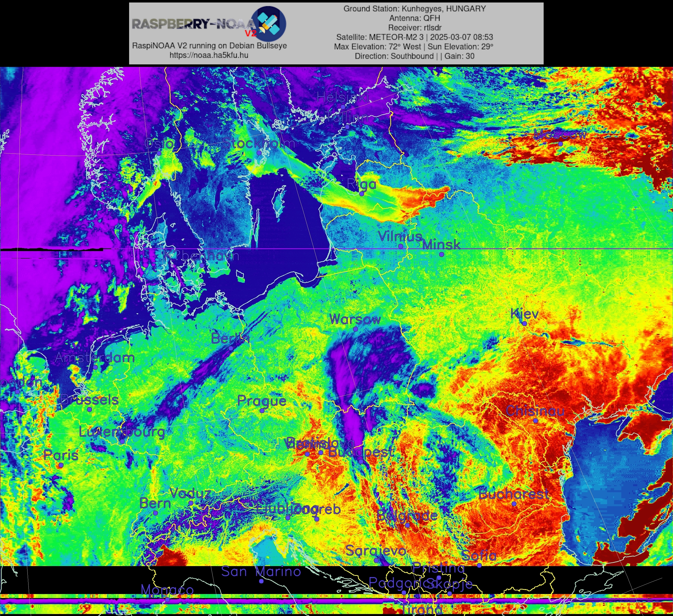Click the Berlin city label
673x616 pixels.
coord(230,339)
